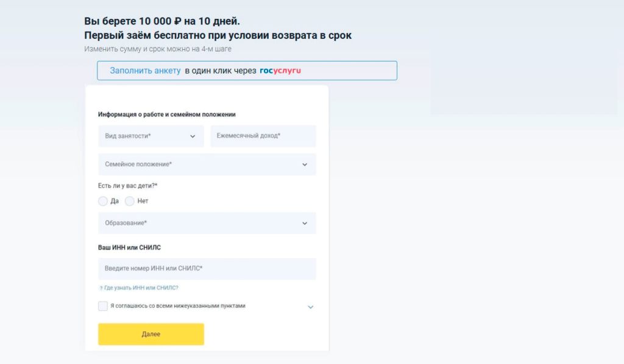Tick the Я соглашаюсь со всеми пунктами checkbox
The height and width of the screenshot is (364, 624).
click(102, 306)
